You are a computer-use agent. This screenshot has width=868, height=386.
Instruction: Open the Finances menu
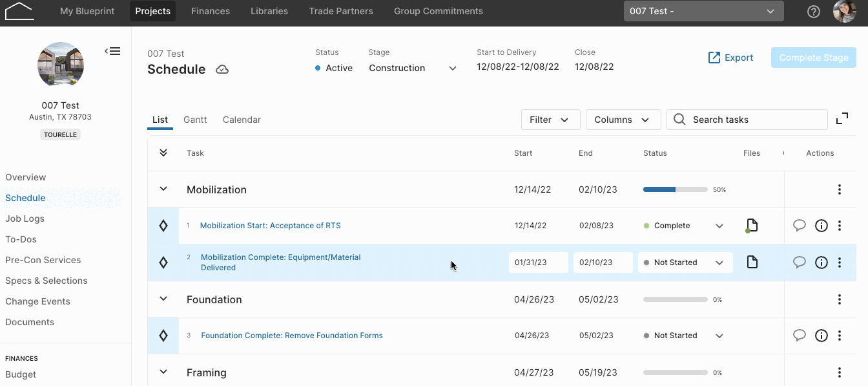click(211, 11)
